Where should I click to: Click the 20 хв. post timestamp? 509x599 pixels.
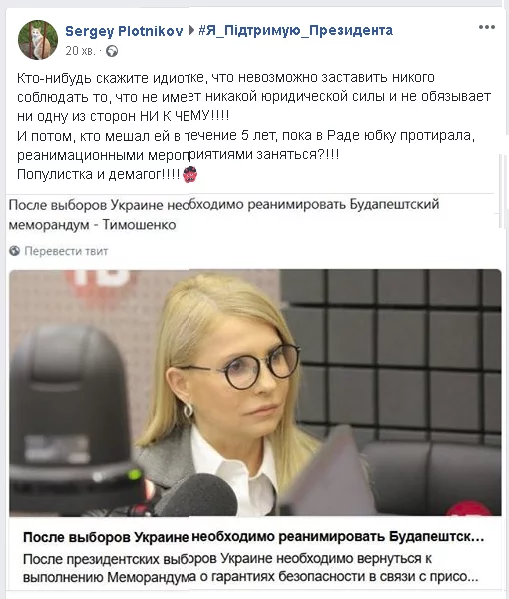click(81, 51)
